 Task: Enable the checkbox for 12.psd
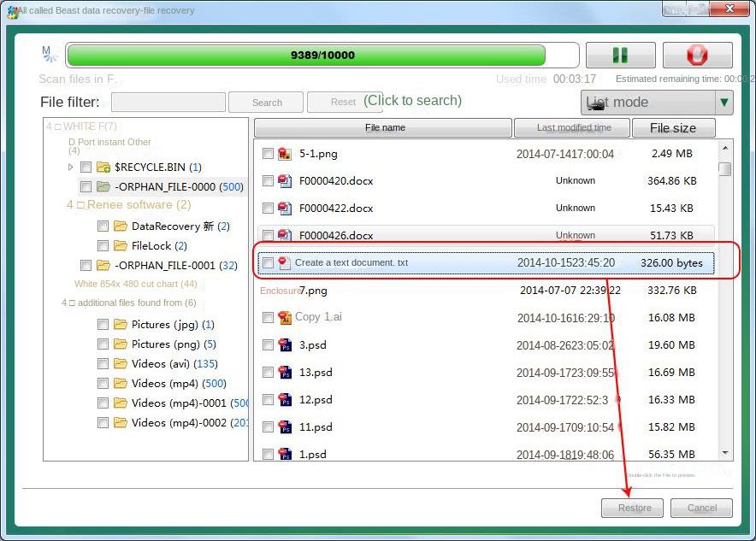[269, 399]
